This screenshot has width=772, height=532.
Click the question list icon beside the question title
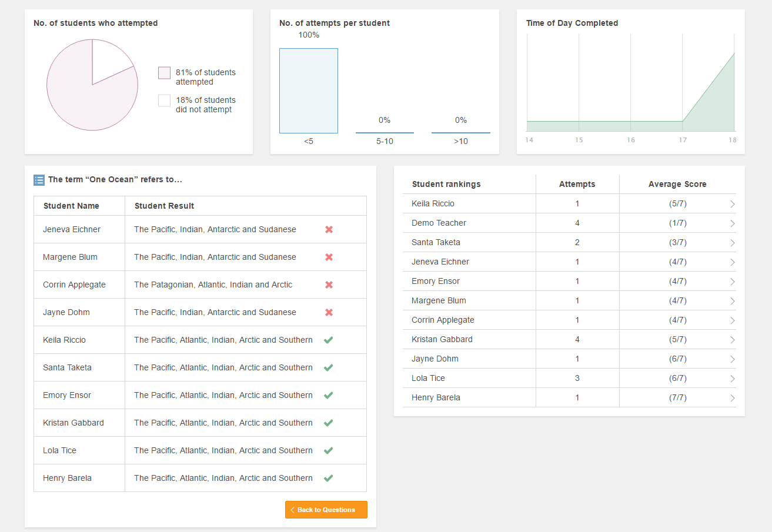coord(39,180)
